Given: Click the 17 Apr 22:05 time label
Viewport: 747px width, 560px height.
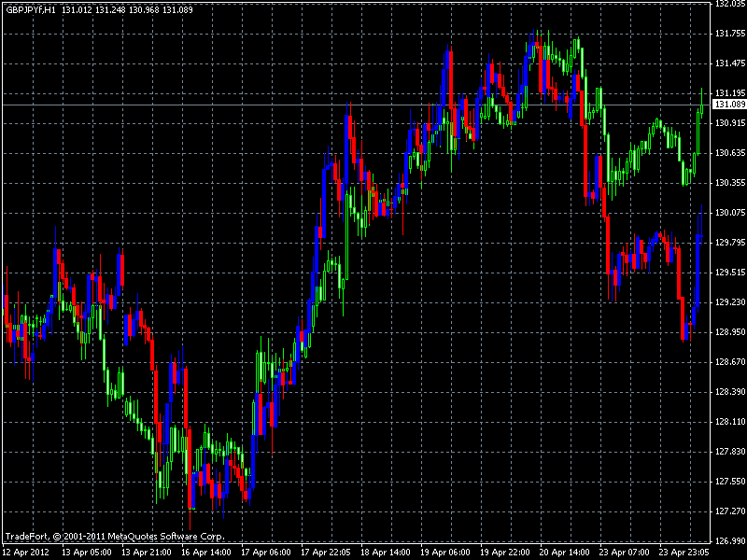Looking at the screenshot, I should tap(326, 553).
